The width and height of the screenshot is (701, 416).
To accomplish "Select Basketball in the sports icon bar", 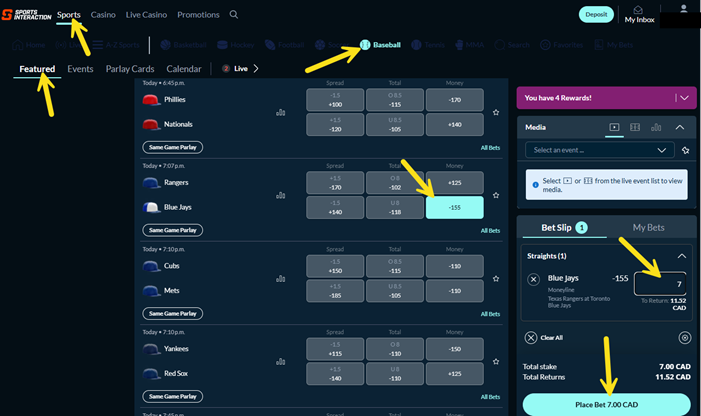I will pyautogui.click(x=183, y=45).
